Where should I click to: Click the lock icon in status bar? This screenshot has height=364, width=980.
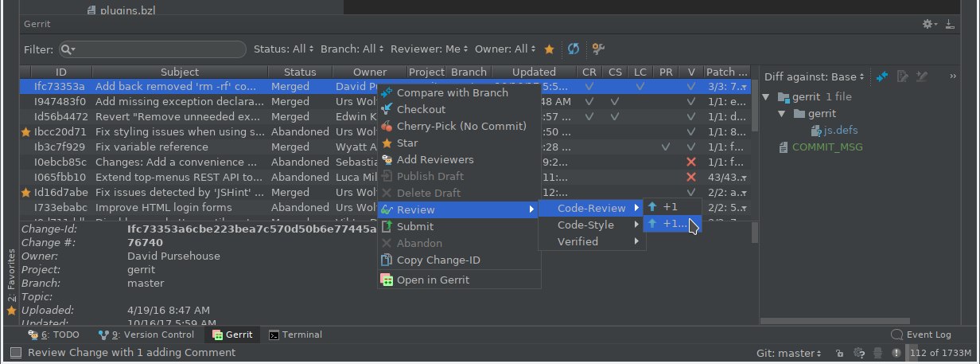click(x=839, y=353)
